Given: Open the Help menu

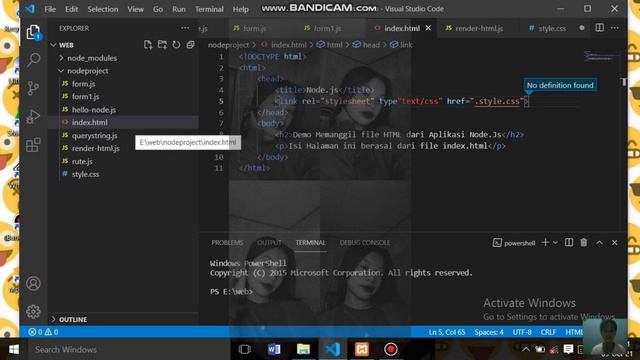Looking at the screenshot, I should click(240, 9).
